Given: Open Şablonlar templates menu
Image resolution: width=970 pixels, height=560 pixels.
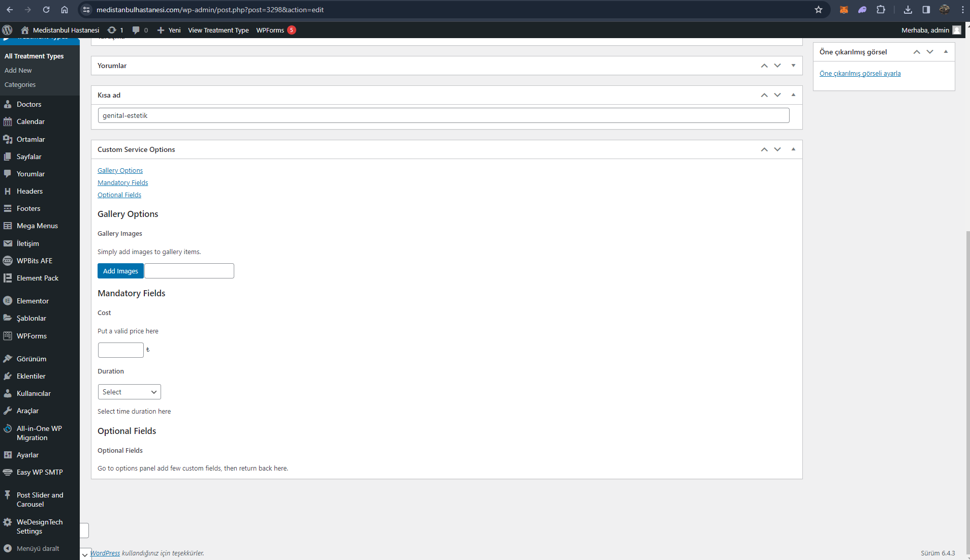Looking at the screenshot, I should coord(31,318).
